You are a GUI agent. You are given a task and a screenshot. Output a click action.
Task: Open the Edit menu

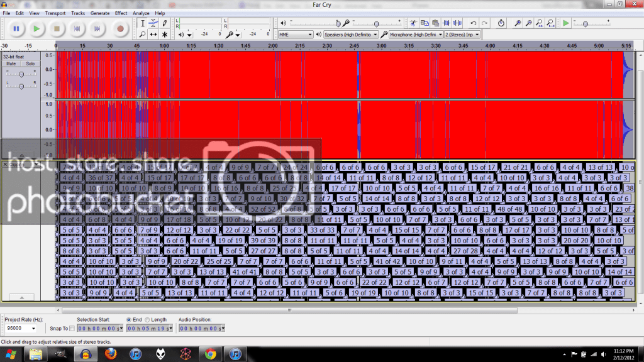click(19, 13)
